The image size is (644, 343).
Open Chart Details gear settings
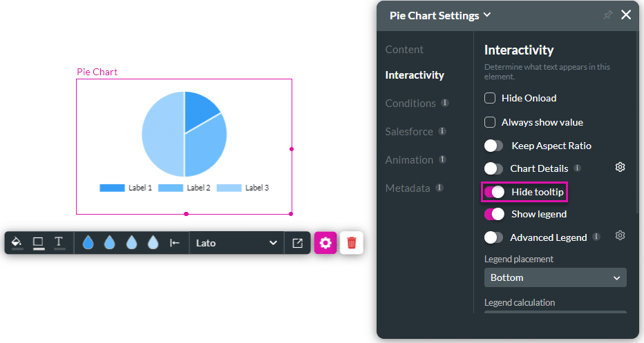tap(621, 168)
